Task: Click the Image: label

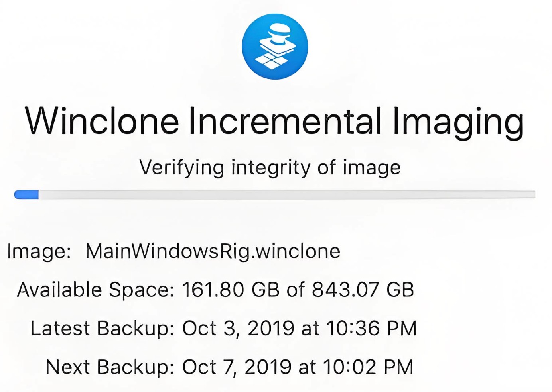Action: tap(39, 252)
